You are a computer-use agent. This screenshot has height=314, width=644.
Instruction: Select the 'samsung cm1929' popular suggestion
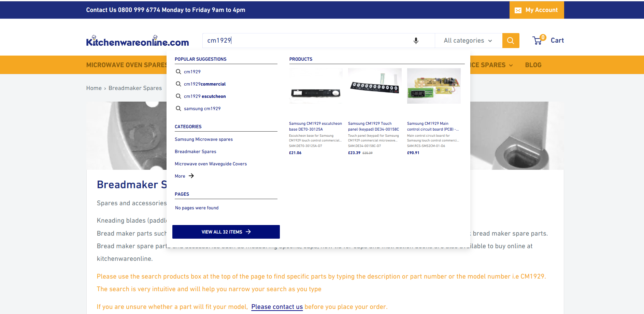point(202,108)
